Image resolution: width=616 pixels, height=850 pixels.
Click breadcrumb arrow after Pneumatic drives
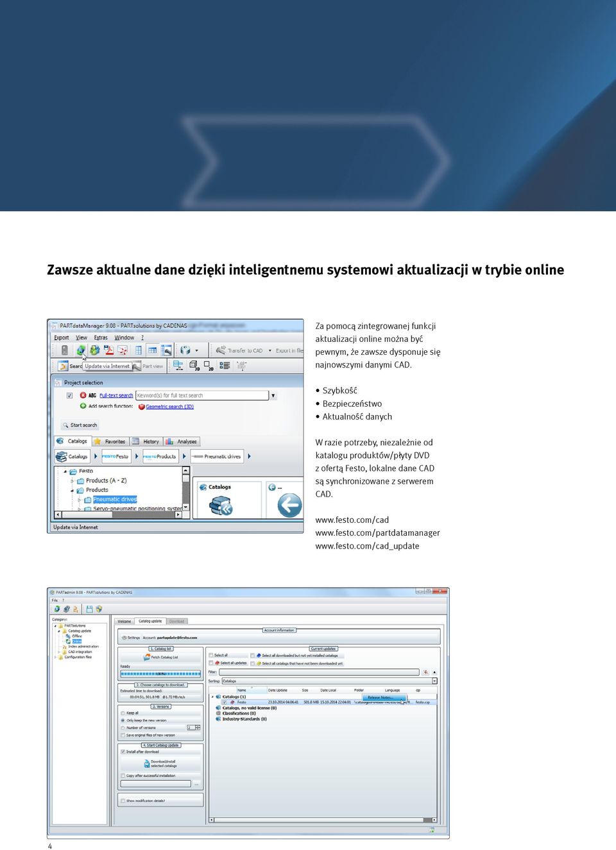pyautogui.click(x=249, y=456)
